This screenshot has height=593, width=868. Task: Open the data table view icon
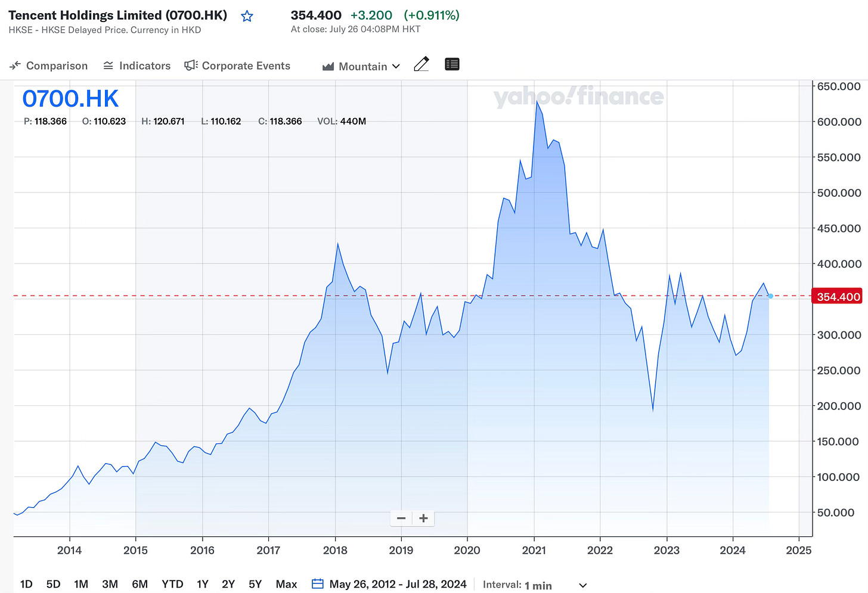coord(452,64)
